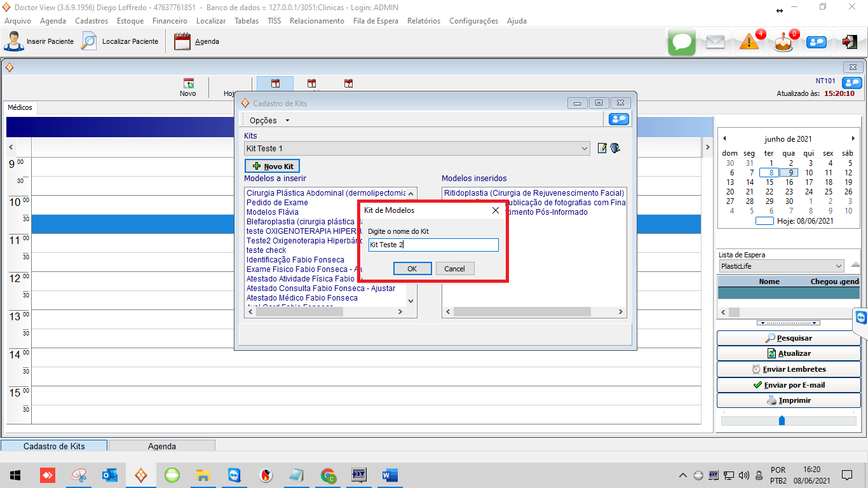Go to next month in calendar
Viewport: 868px width, 488px height.
[853, 139]
